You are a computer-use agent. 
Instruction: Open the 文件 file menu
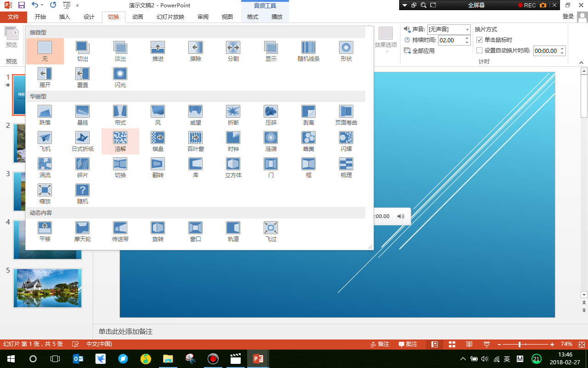pos(14,17)
